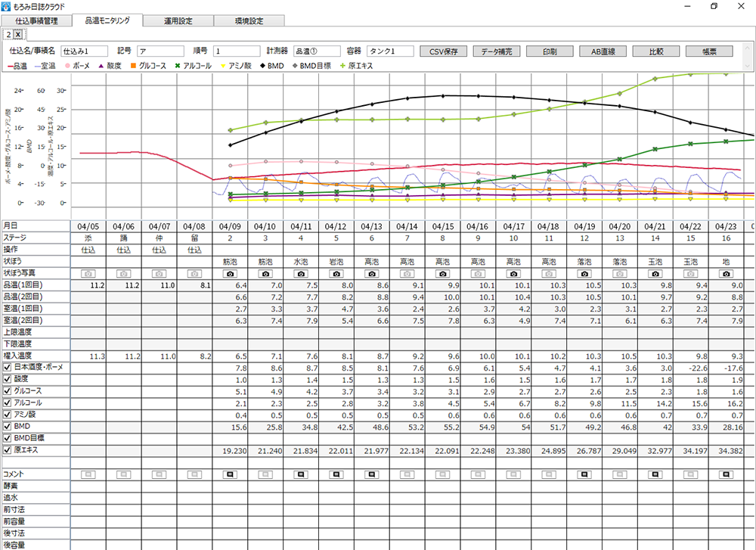
Task: Toggle the 原エキス checkbox
Action: tap(8, 450)
